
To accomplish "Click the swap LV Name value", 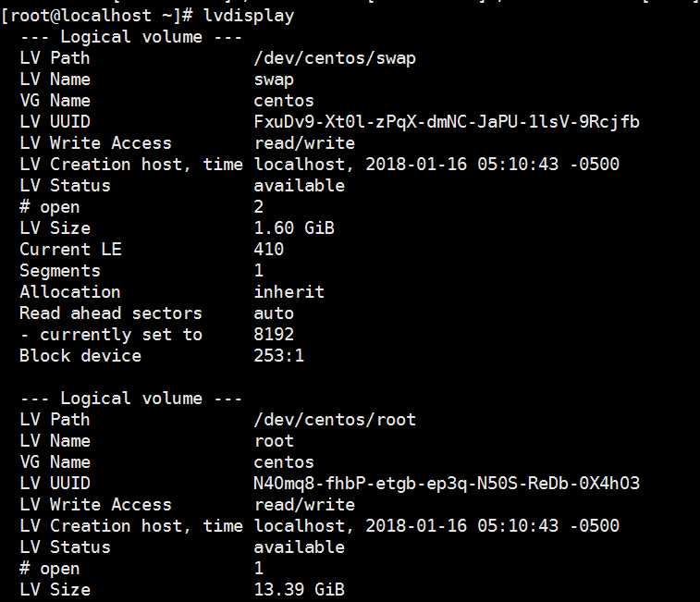I will pos(274,80).
